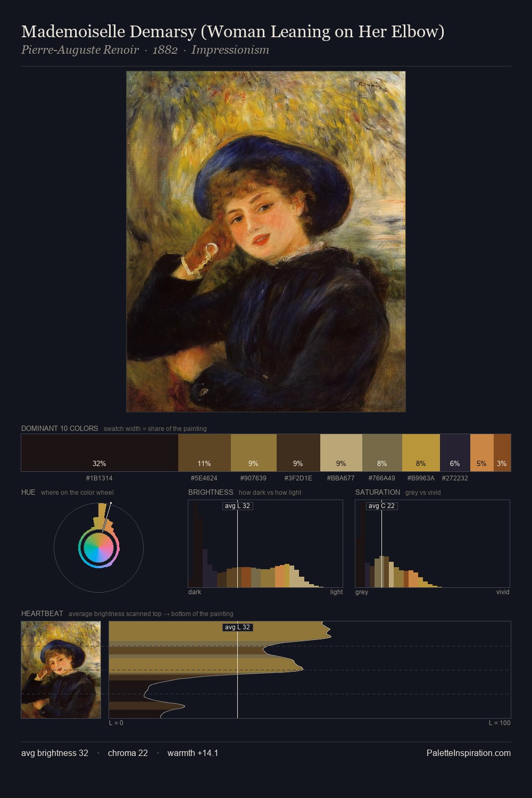
Task: Click the hex code label #3F2D1E
Action: coord(298,478)
